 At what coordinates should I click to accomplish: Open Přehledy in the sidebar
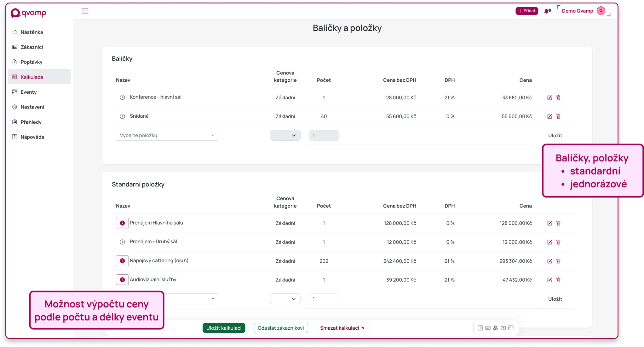coord(39,122)
